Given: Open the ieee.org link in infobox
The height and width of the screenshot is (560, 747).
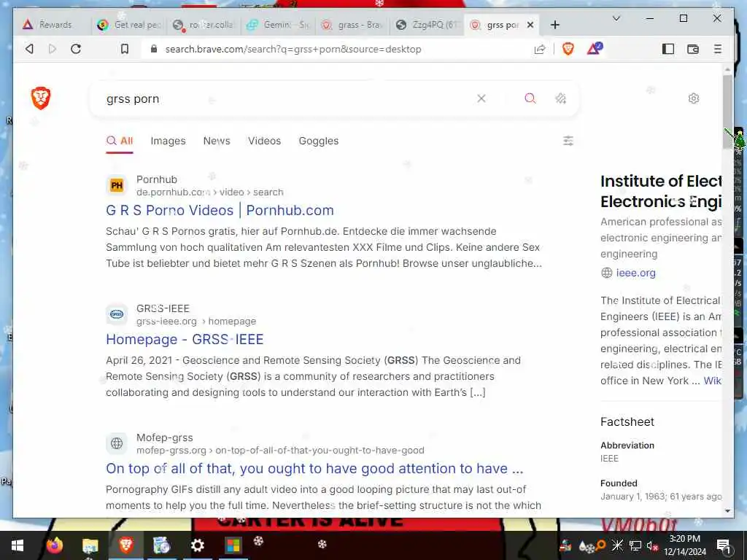Looking at the screenshot, I should [635, 273].
